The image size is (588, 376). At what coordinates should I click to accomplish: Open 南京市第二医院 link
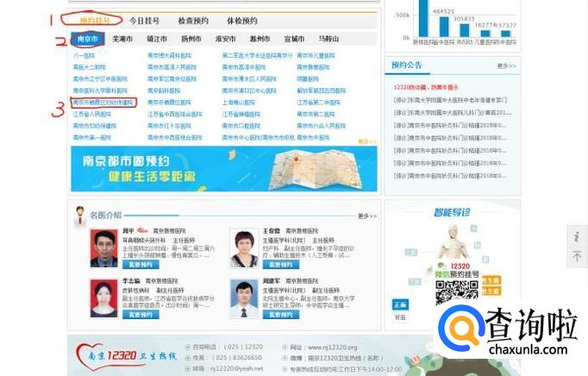[316, 114]
